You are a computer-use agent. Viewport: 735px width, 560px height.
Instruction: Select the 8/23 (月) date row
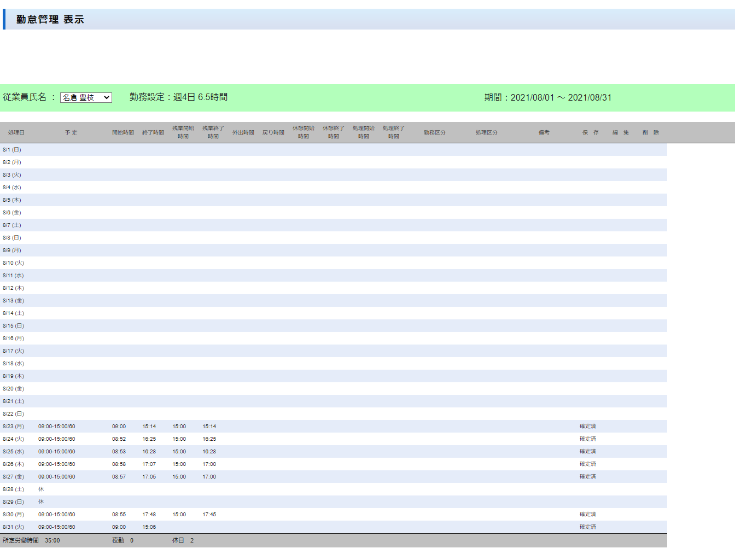13,427
